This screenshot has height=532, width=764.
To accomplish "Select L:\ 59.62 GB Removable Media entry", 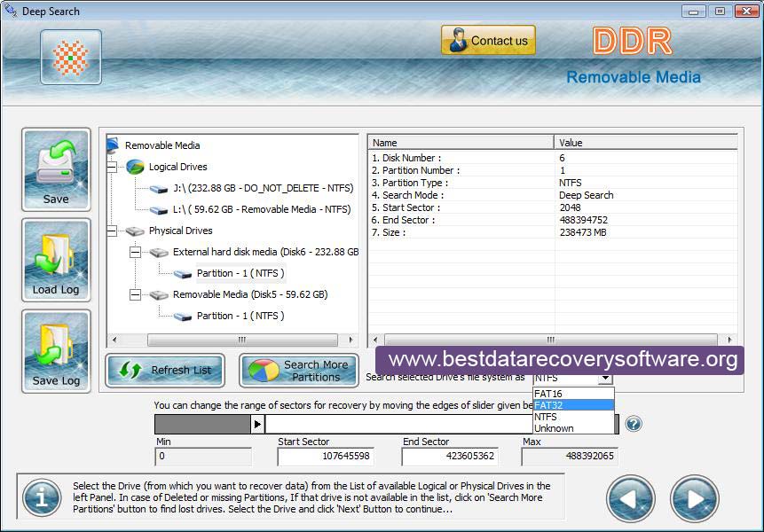I will click(262, 209).
